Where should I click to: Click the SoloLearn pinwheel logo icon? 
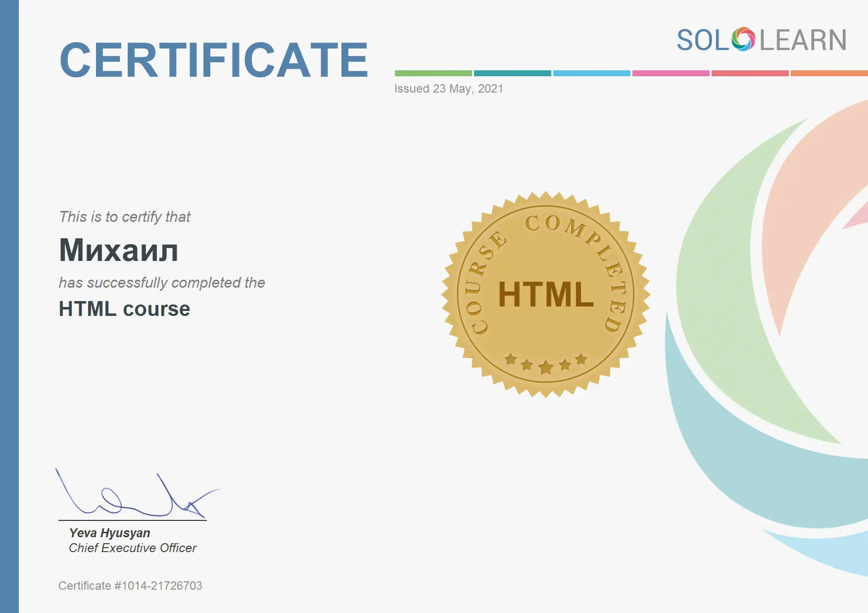[x=743, y=40]
